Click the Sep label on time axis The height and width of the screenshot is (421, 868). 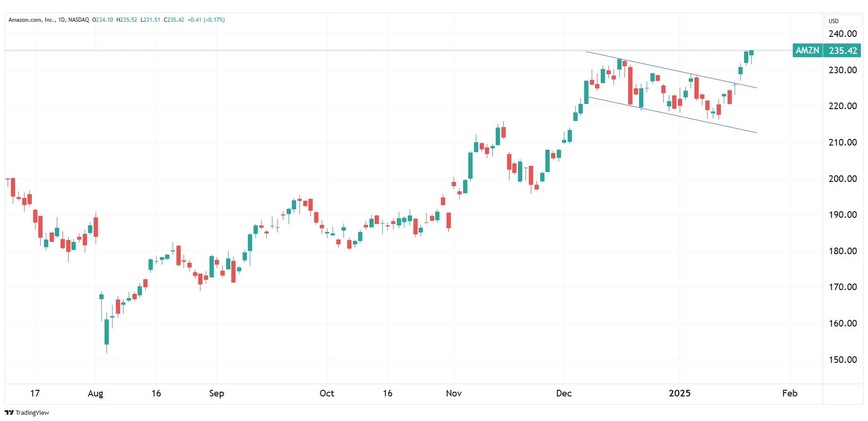[217, 393]
